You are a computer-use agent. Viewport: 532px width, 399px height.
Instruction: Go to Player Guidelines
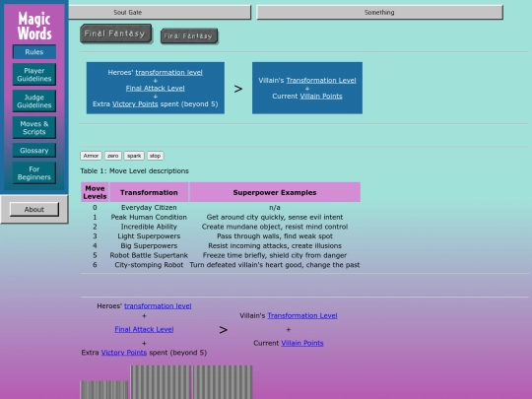point(34,75)
